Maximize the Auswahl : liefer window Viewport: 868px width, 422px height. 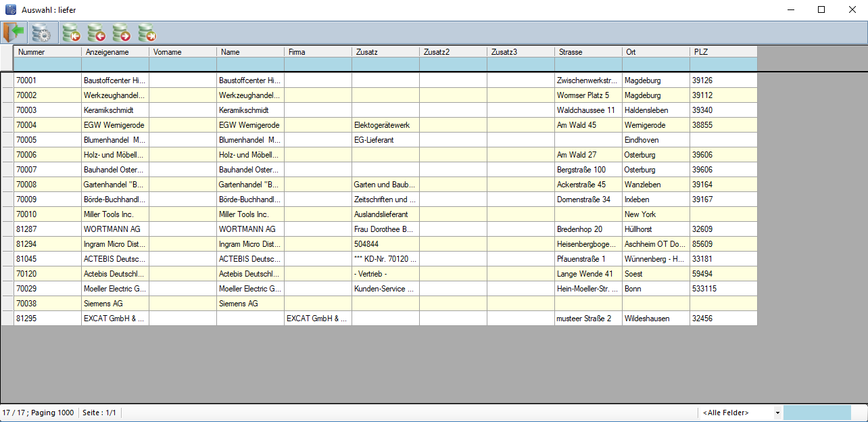pyautogui.click(x=821, y=10)
